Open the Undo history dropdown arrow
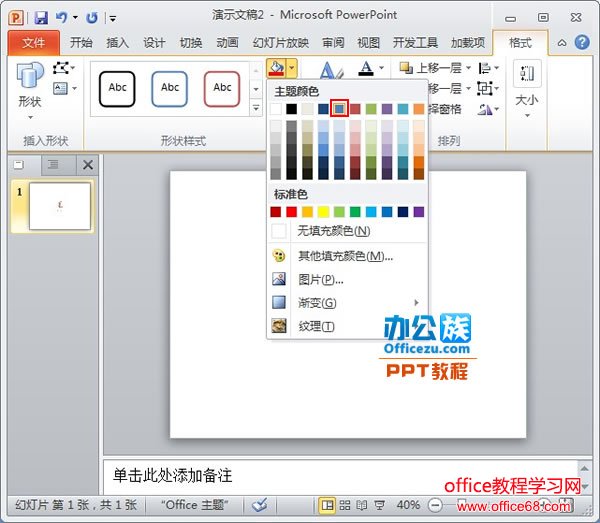Viewport: 600px width, 523px height. pyautogui.click(x=75, y=18)
